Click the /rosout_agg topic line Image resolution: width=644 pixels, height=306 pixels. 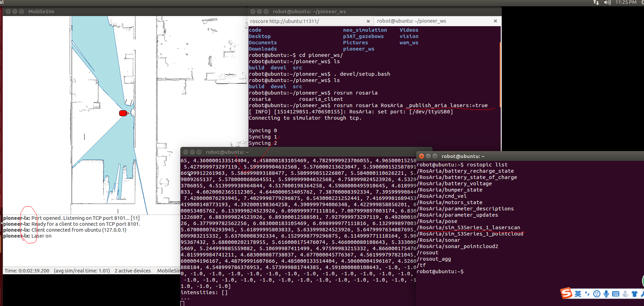tap(434, 259)
